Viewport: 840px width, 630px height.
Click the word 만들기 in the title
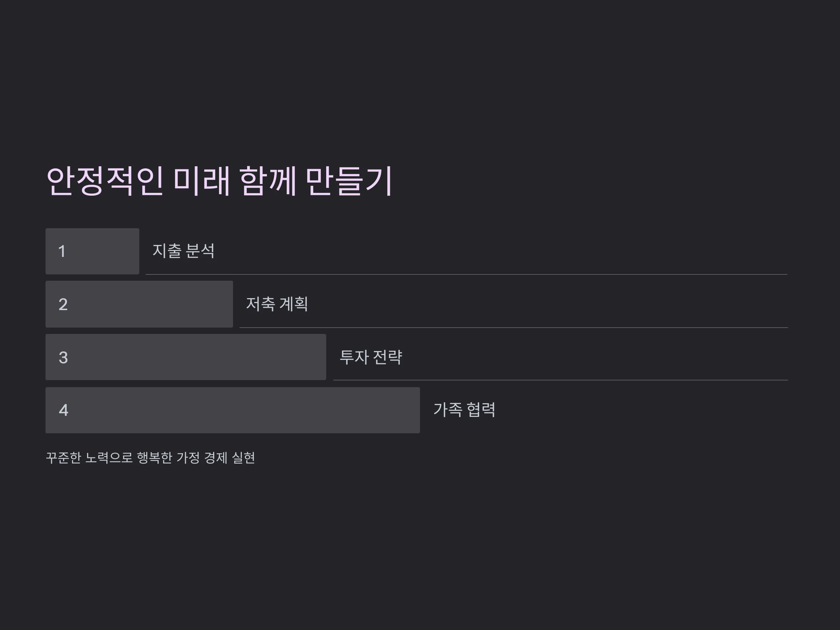pyautogui.click(x=349, y=181)
